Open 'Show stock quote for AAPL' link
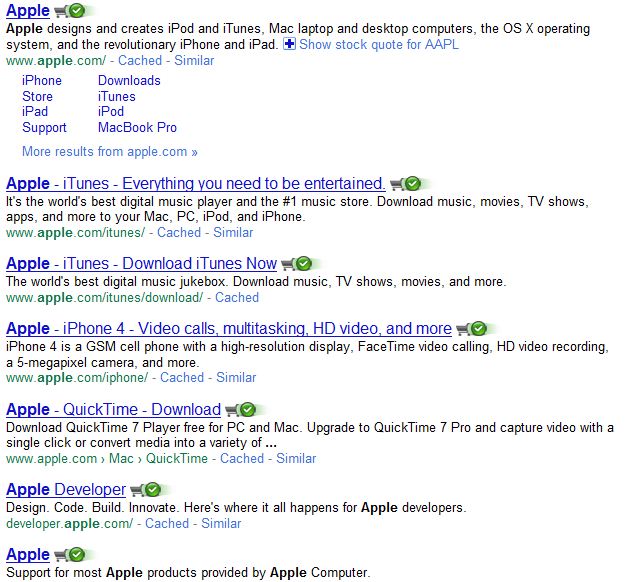 click(378, 44)
